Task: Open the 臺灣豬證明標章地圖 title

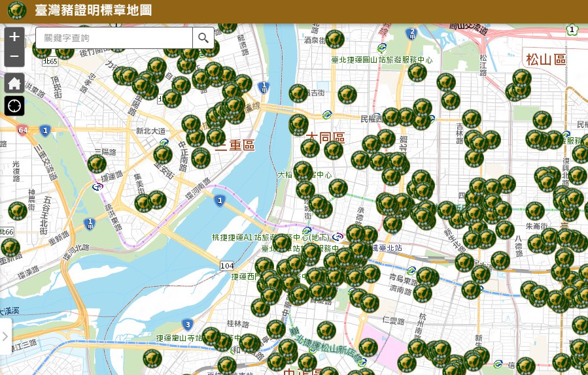Action: coord(94,10)
